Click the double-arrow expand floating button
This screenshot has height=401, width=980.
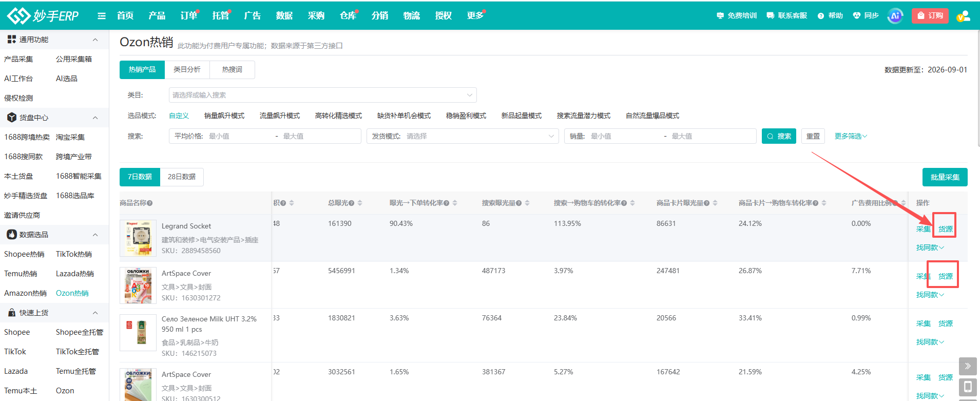[968, 366]
